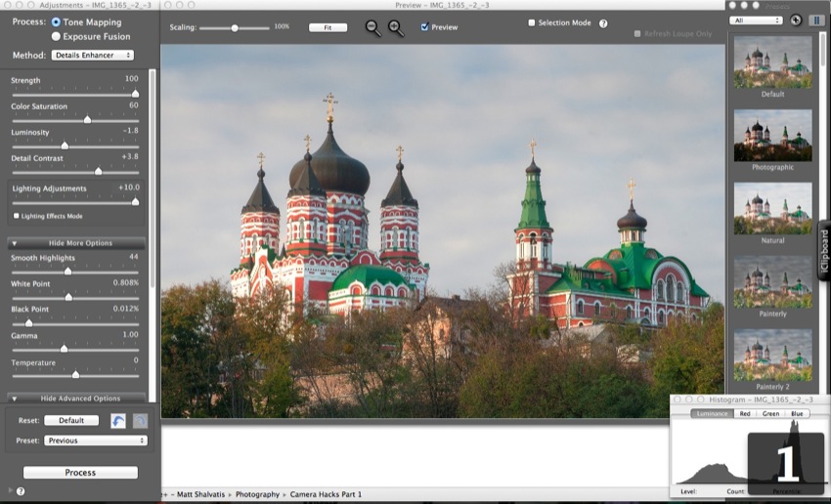831x504 pixels.
Task: Expand disclosure triangle at panel bottom left
Action: pos(11,490)
